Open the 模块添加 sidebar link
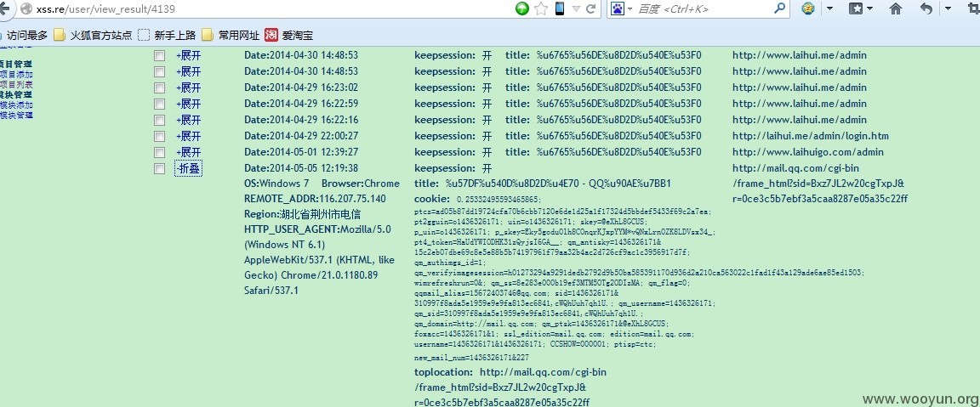This screenshot has height=407, width=980. 16,105
